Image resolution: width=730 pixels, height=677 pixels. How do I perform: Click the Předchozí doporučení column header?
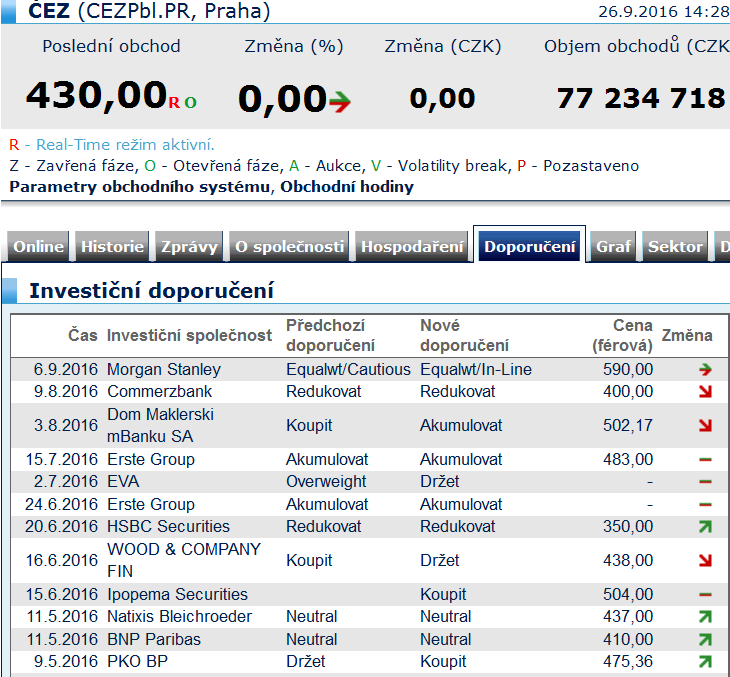coord(331,335)
